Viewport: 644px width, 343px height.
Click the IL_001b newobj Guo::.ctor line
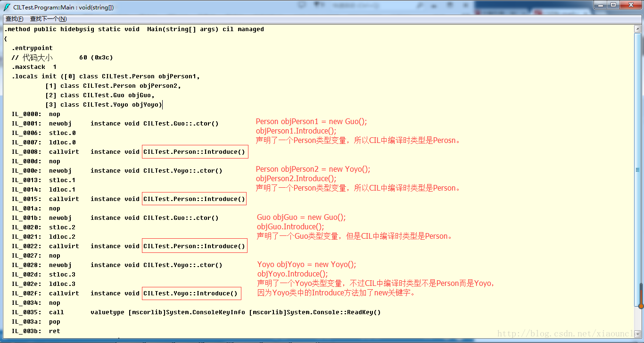click(115, 218)
